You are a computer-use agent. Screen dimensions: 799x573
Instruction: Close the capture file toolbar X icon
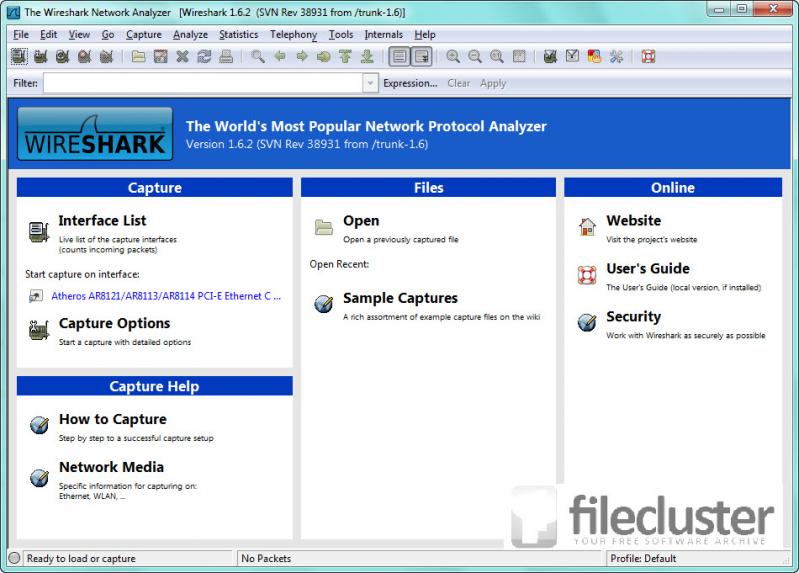182,56
